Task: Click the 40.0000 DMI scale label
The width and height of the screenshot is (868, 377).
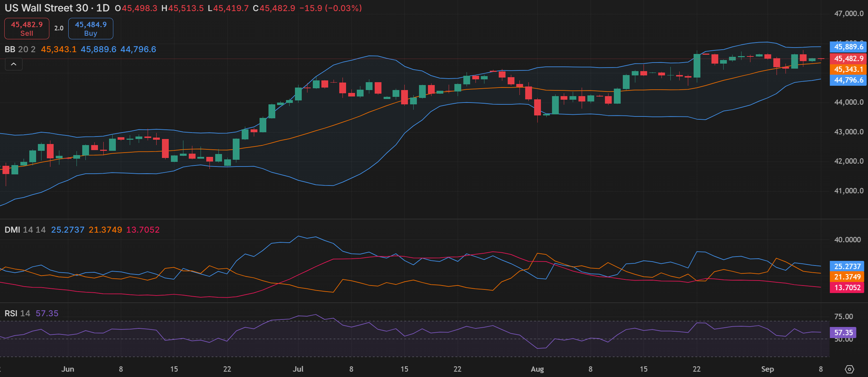Action: tap(847, 240)
